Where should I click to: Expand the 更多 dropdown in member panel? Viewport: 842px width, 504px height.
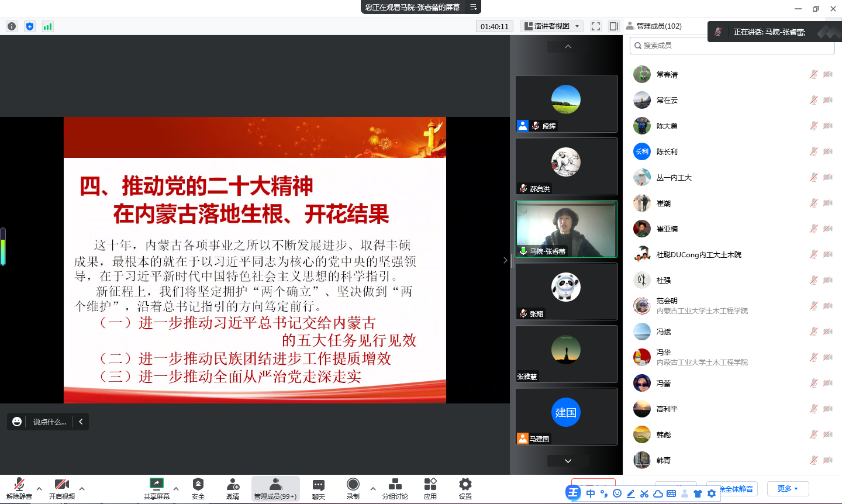[x=788, y=489]
